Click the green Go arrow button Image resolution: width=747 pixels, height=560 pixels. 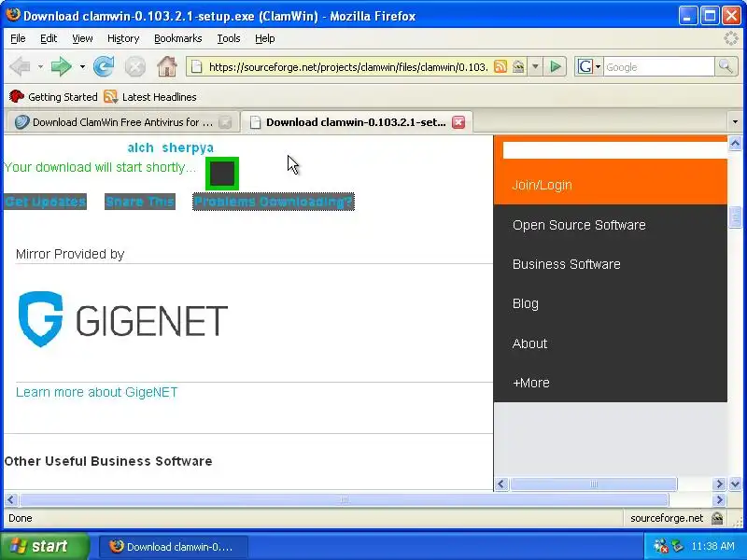point(556,66)
